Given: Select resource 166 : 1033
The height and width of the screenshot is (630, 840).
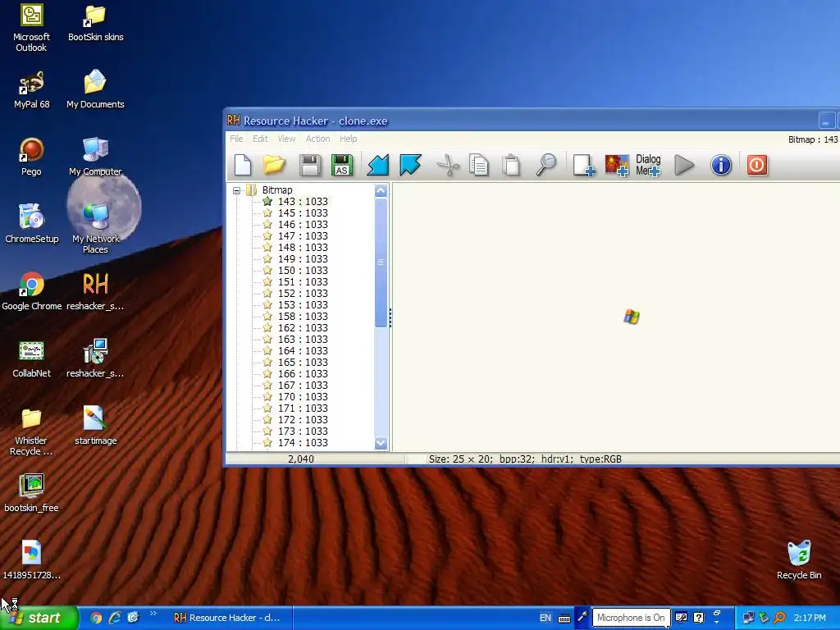Looking at the screenshot, I should click(303, 374).
